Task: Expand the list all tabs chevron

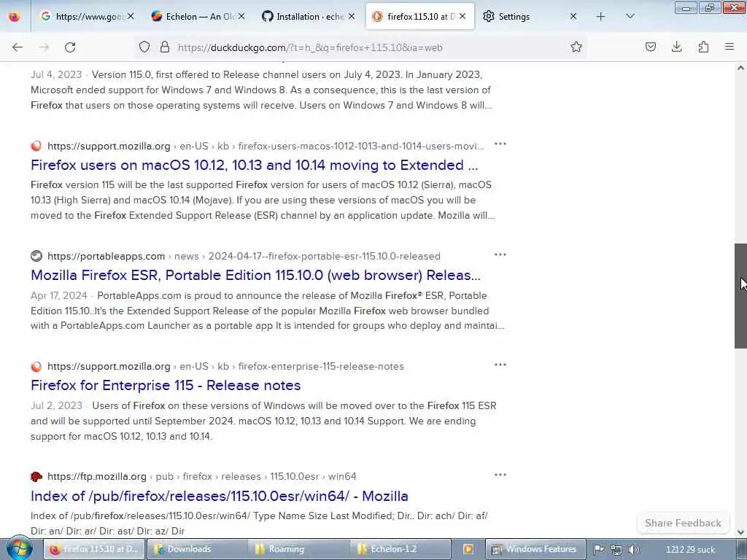Action: click(630, 17)
